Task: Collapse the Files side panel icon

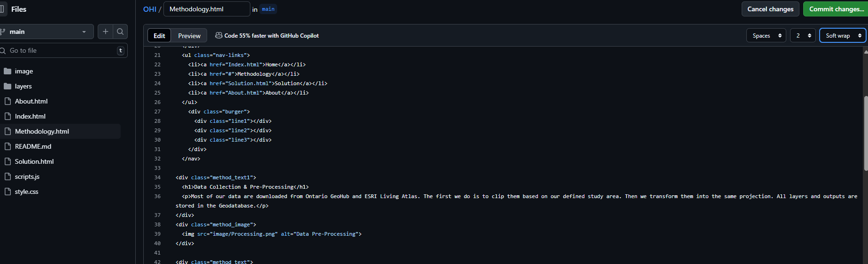Action: [2, 9]
